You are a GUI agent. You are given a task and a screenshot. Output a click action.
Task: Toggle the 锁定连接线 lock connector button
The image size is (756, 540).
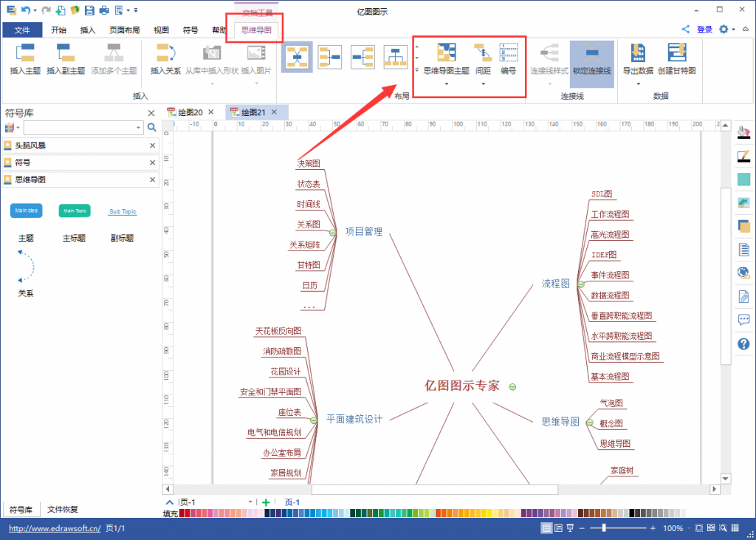[x=592, y=64]
